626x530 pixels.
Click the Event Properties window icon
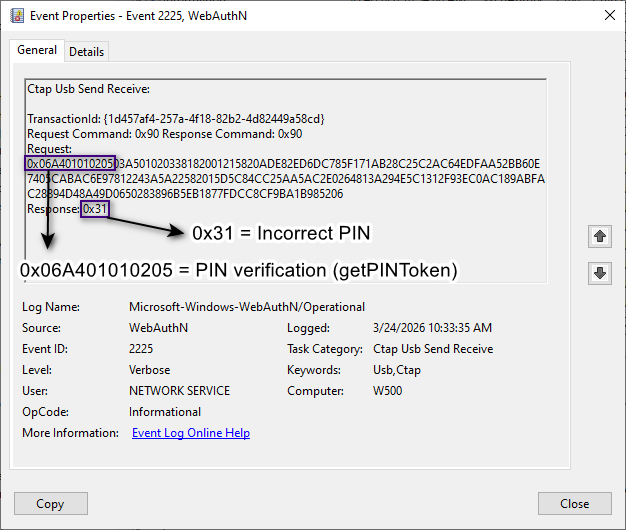(17, 16)
